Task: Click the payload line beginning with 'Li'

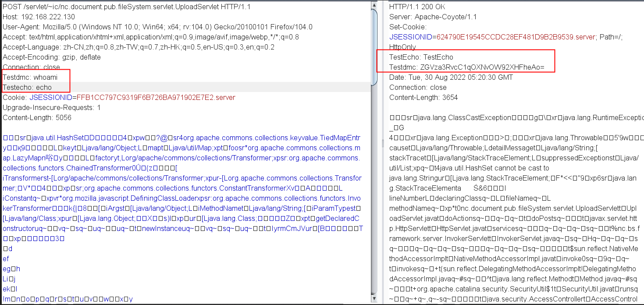Action: coord(9,279)
